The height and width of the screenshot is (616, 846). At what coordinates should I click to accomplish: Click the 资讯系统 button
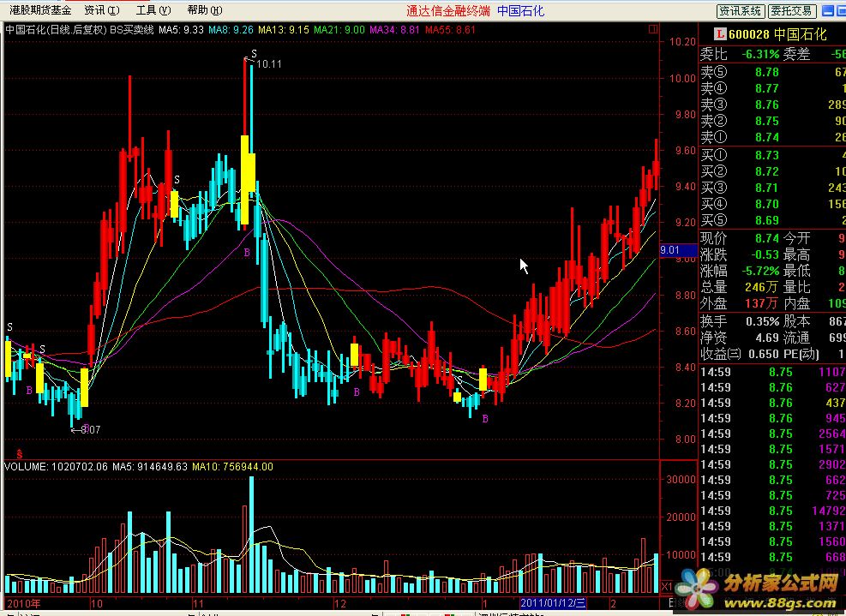coord(741,11)
